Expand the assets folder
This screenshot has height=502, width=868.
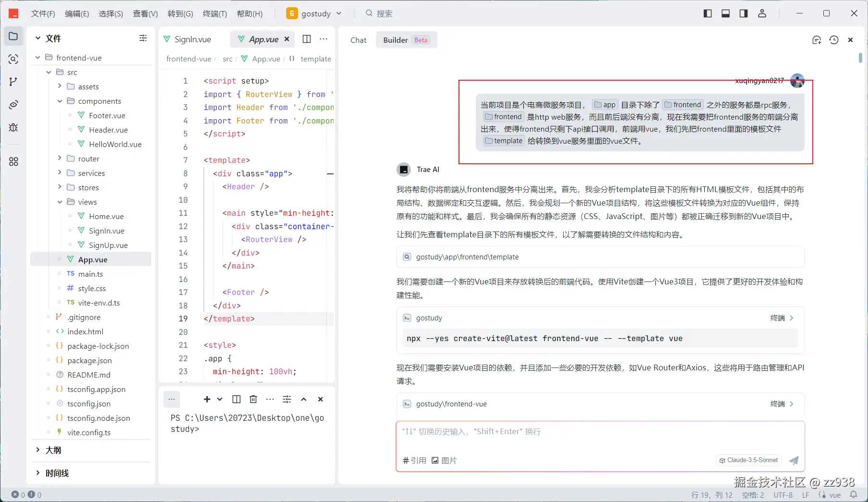[60, 86]
